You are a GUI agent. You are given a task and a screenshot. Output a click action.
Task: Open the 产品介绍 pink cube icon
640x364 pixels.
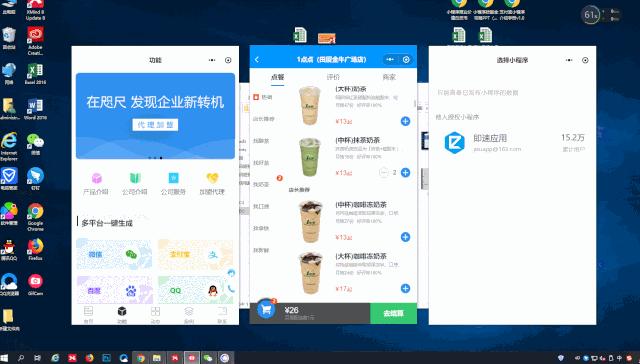coord(97,178)
